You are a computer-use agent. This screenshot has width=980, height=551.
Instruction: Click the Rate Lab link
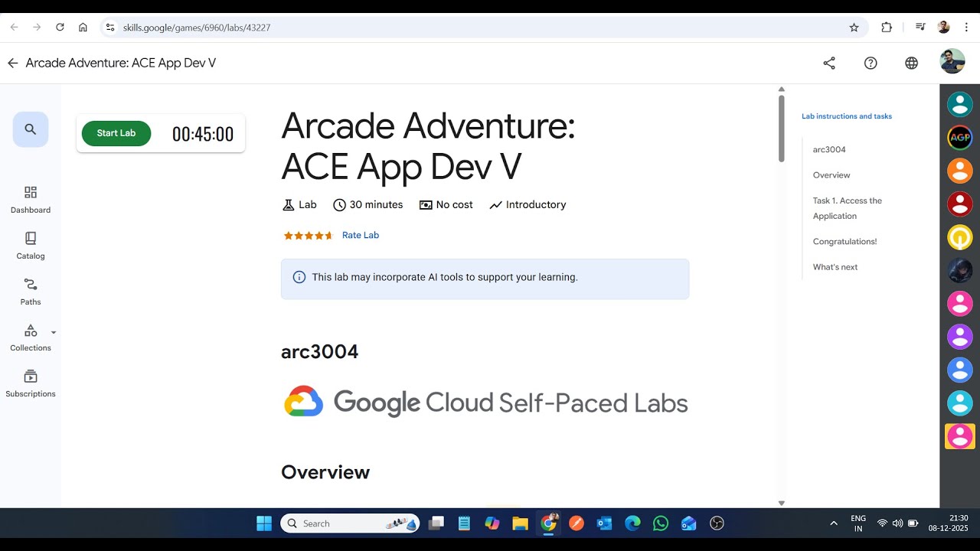361,235
